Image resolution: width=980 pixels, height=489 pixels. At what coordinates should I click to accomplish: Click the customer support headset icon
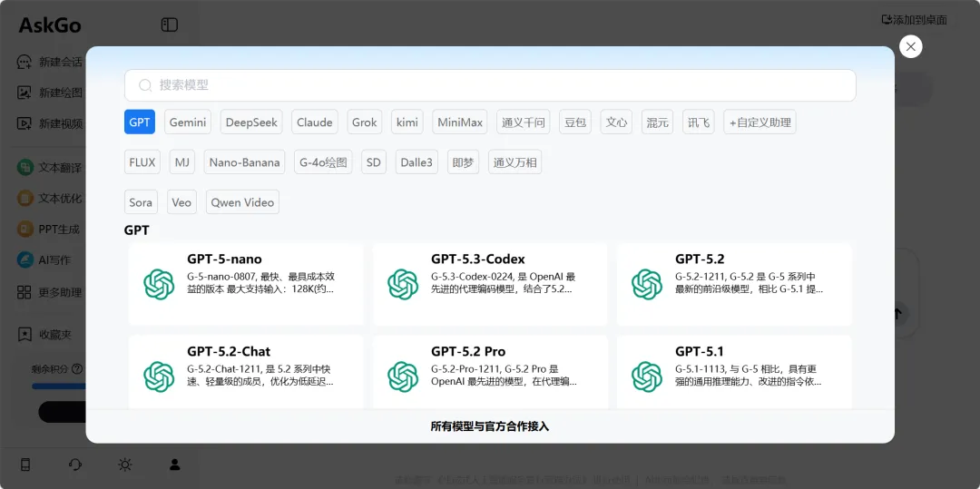coord(75,465)
